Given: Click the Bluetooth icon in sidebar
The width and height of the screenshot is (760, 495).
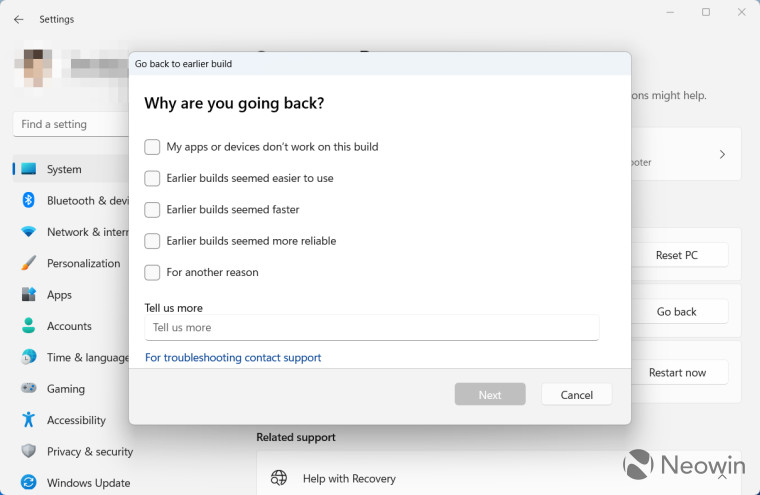Looking at the screenshot, I should point(29,200).
